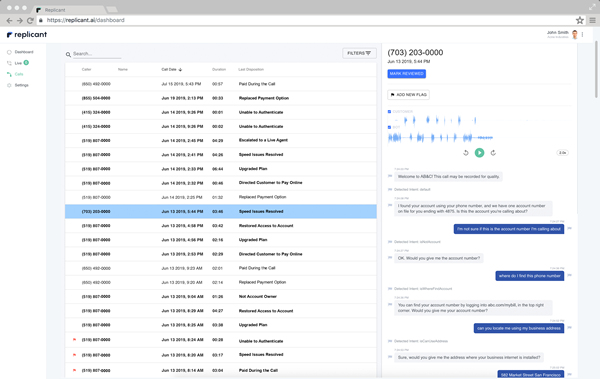This screenshot has height=379, width=600.
Task: Open the Jun 13 2019, 4:58 PM call row
Action: click(221, 225)
